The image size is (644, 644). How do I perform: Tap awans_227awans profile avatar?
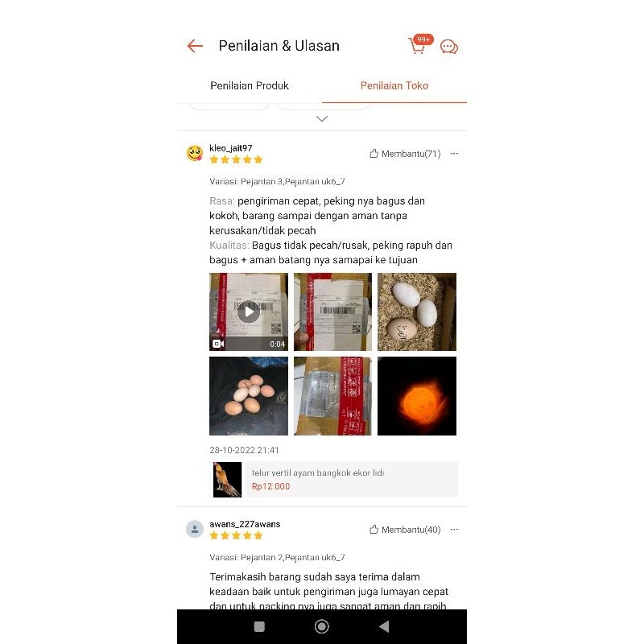click(x=195, y=529)
